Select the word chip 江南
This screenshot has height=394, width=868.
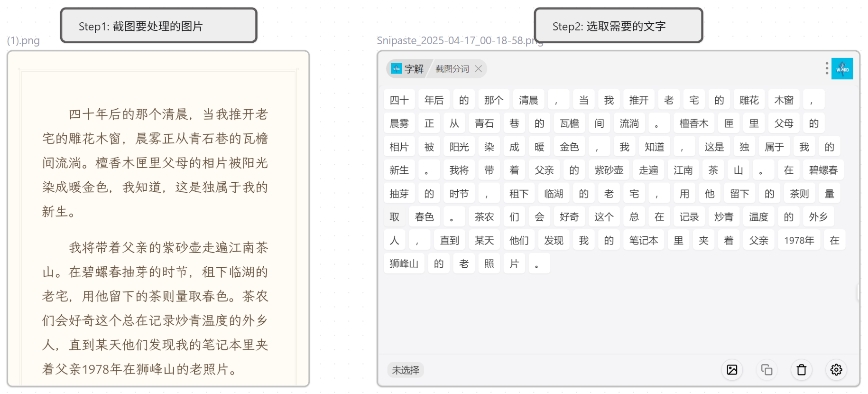[x=683, y=170]
